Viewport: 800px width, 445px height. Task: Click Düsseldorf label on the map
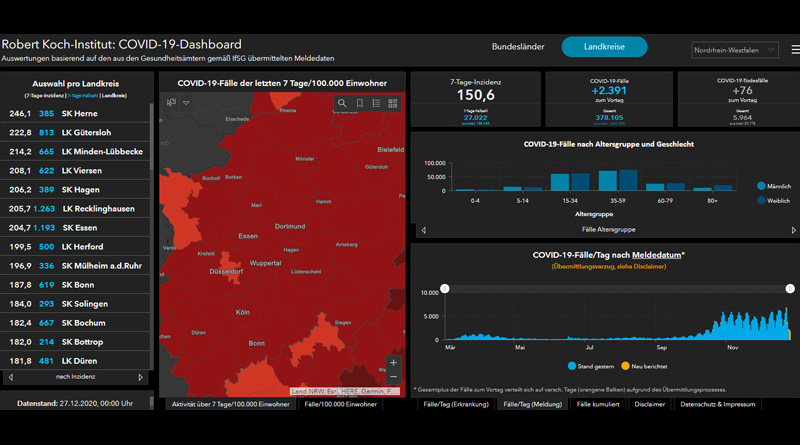tap(226, 271)
